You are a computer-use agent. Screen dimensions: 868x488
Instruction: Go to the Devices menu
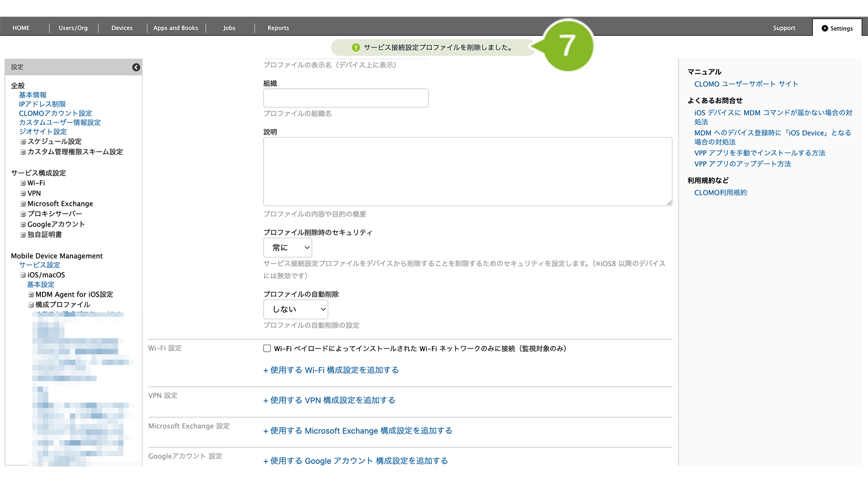(x=122, y=28)
